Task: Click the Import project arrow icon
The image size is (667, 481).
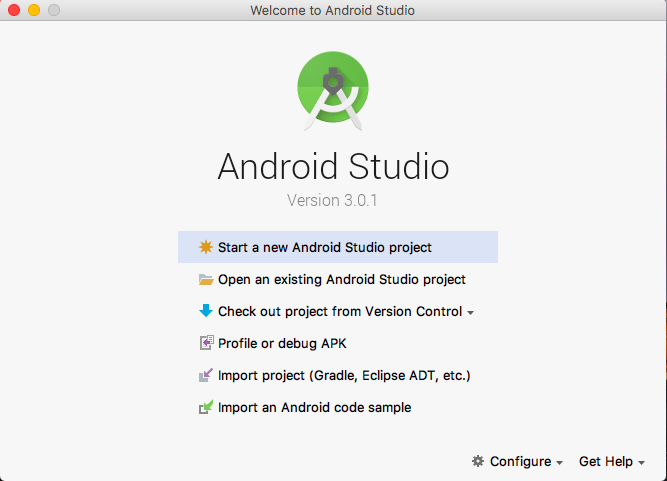Action: pyautogui.click(x=206, y=375)
